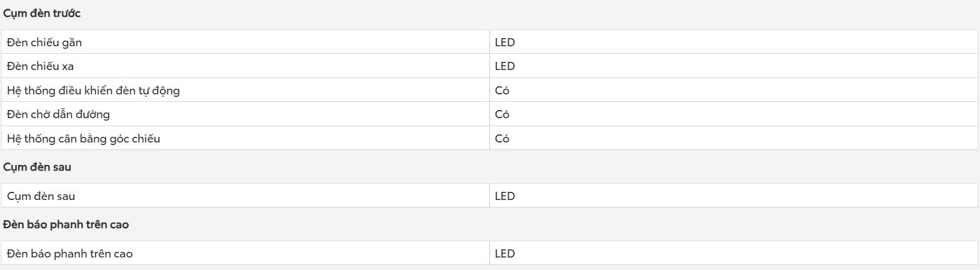
Task: Click the LED value for 'Đèn chiếu xa'
Action: [505, 66]
